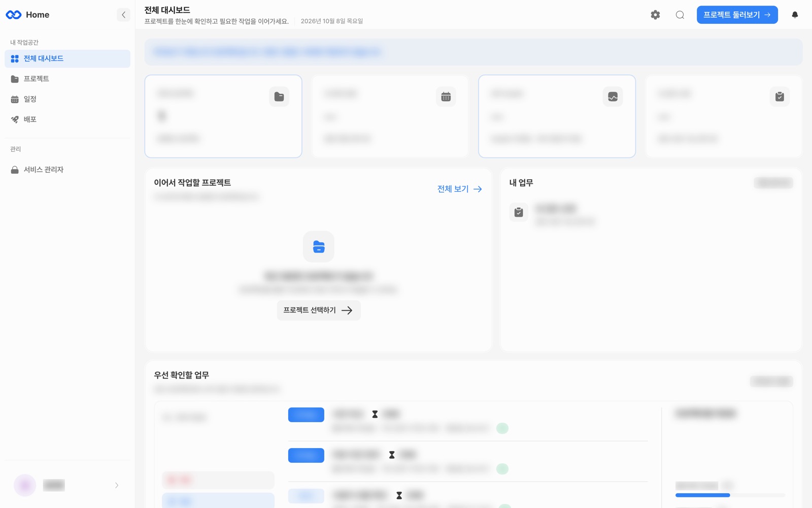Click the dashboard grid icon beside 전체 대시보드

coord(15,59)
